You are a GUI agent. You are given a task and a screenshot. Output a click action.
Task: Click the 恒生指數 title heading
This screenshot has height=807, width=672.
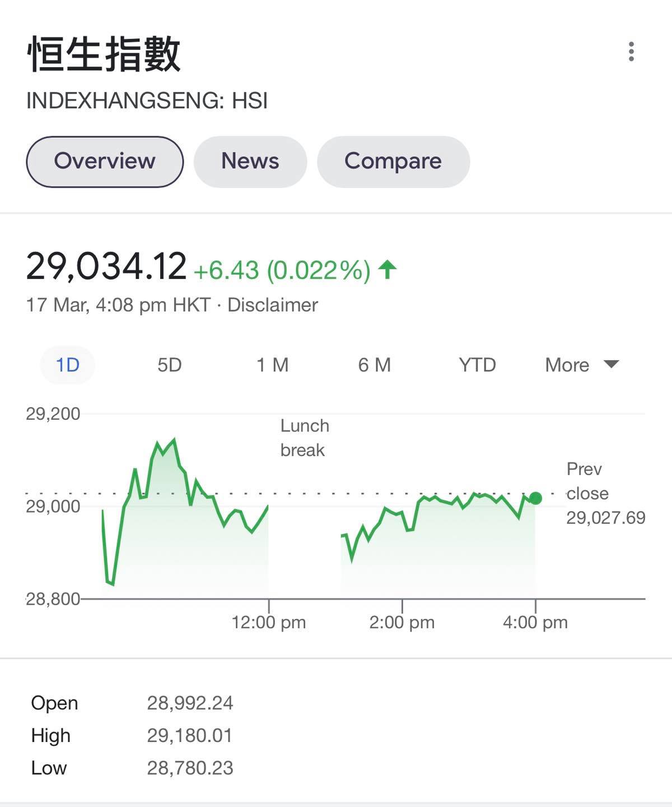[104, 54]
